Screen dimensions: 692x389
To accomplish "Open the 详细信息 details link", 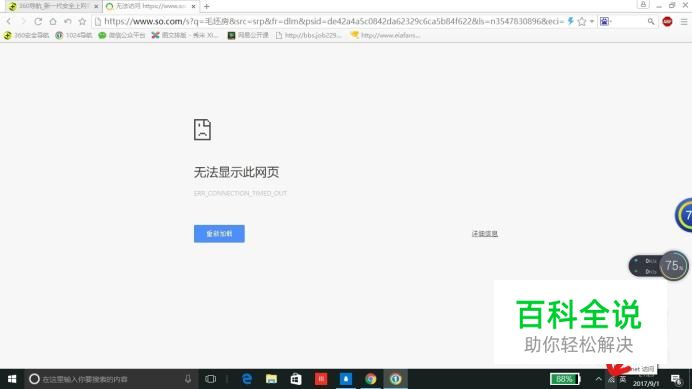I will click(485, 234).
